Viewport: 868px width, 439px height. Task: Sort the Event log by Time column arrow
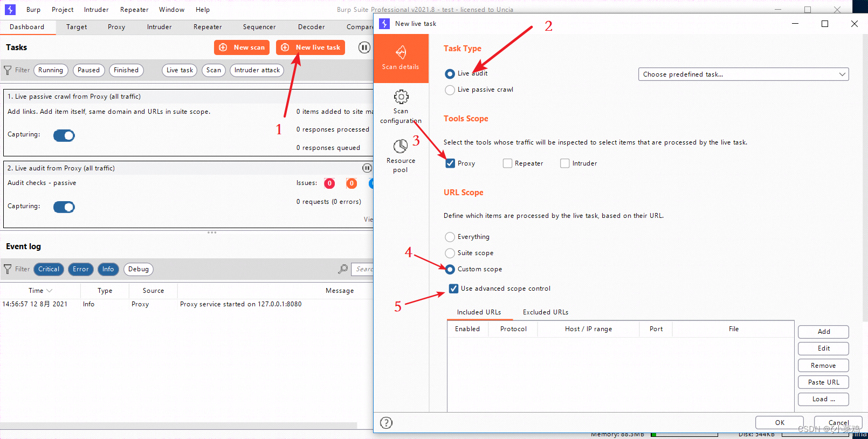(50, 291)
